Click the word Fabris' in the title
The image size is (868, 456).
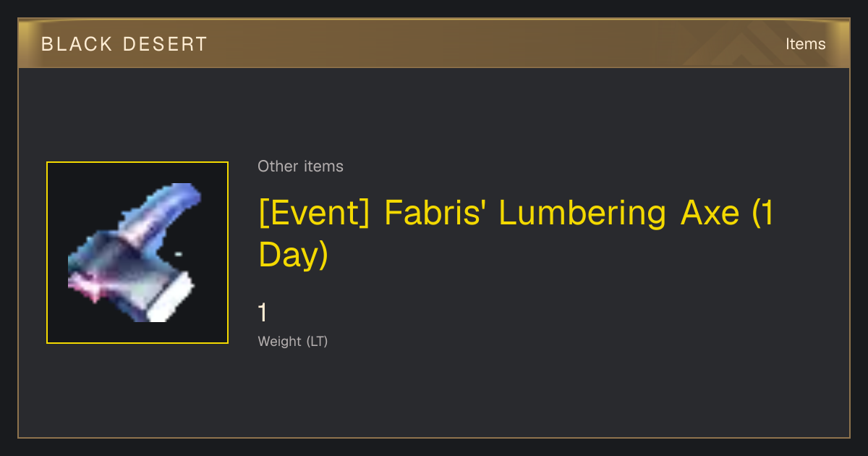coord(436,213)
